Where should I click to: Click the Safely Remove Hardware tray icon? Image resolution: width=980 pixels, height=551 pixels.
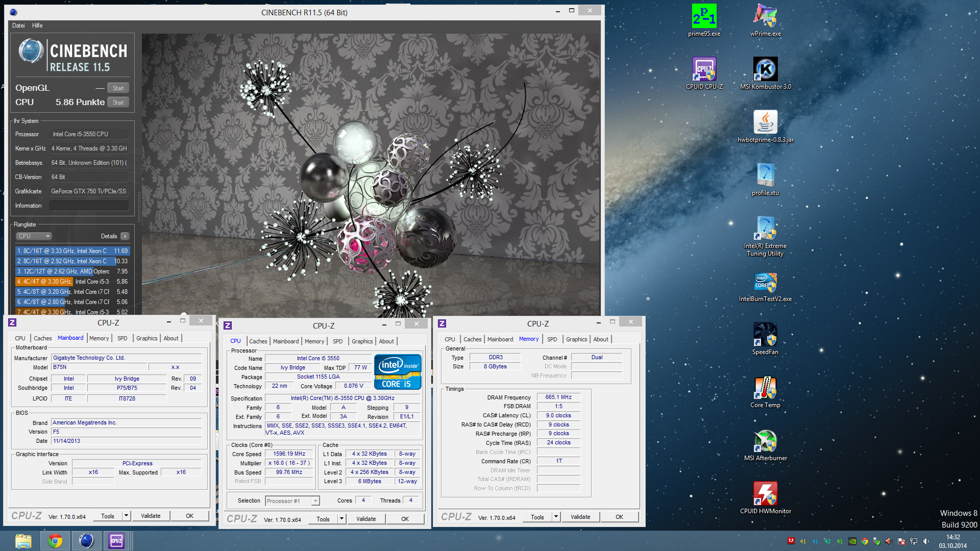coord(877,541)
